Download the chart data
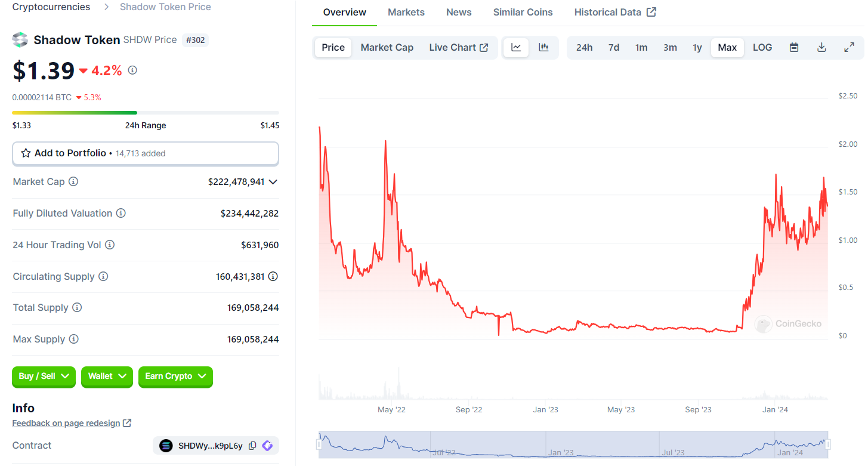Viewport: 868px width, 466px height. pos(821,47)
